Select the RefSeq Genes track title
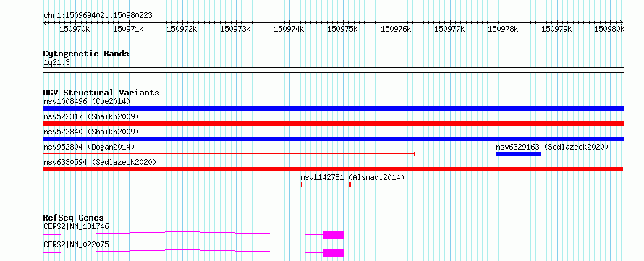Image resolution: width=644 pixels, height=261 pixels. coord(74,218)
